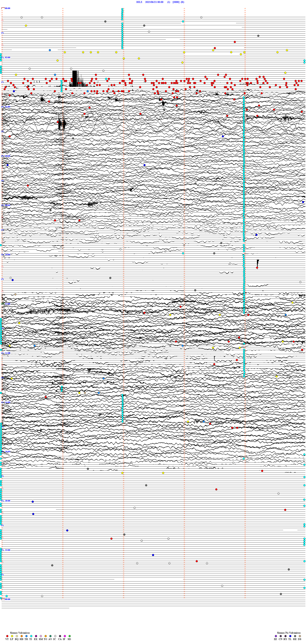The image size is (307, 644).
Task: Click the 12:00 time label
Action: click(8, 304)
